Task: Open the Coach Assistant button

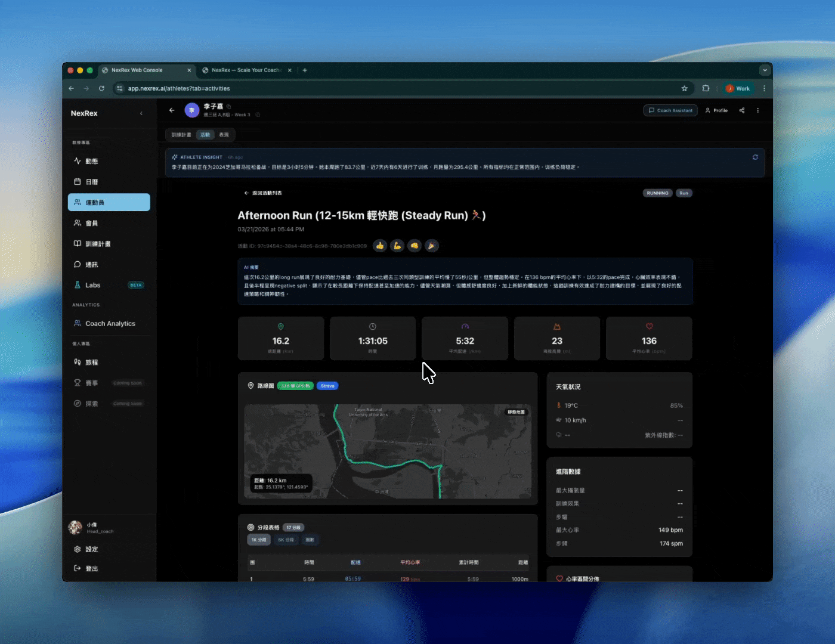Action: coord(670,110)
